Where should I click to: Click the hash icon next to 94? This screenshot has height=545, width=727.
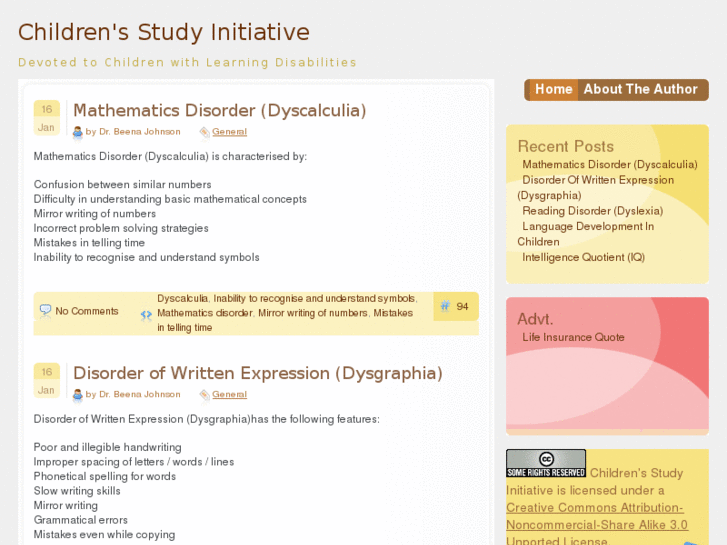[445, 306]
